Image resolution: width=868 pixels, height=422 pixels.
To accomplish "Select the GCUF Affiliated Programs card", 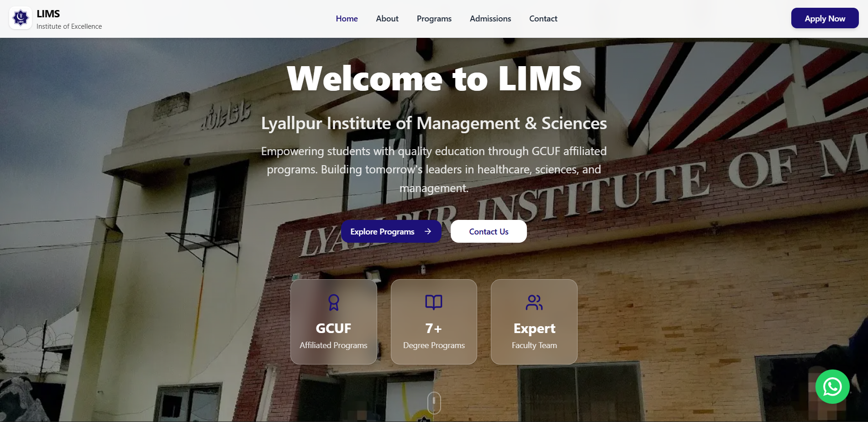I will [x=333, y=322].
